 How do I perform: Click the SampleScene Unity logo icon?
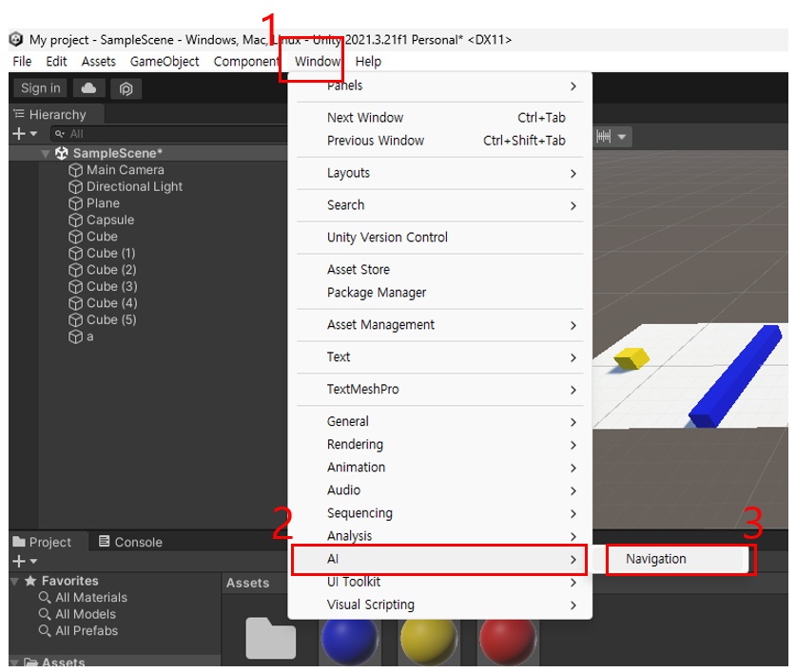62,153
